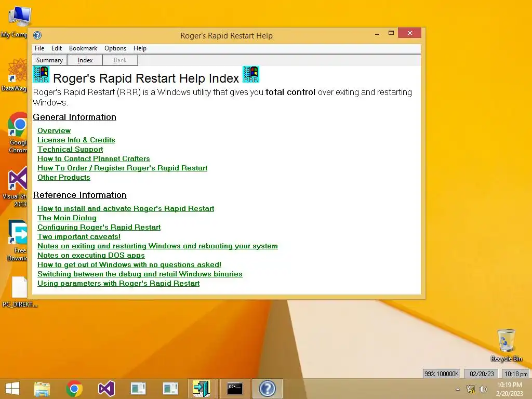The image size is (532, 399).
Task: Open Switching between debug and retail binaries
Action: click(x=140, y=274)
